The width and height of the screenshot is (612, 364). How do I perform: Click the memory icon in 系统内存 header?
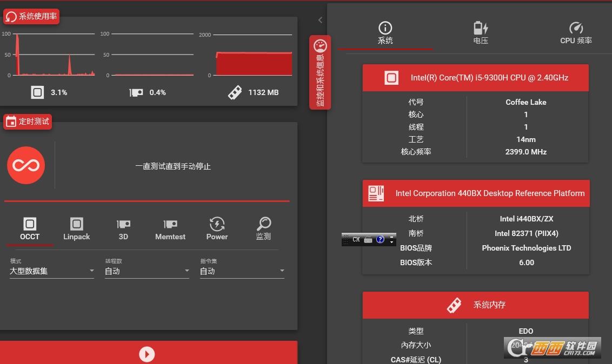point(454,305)
